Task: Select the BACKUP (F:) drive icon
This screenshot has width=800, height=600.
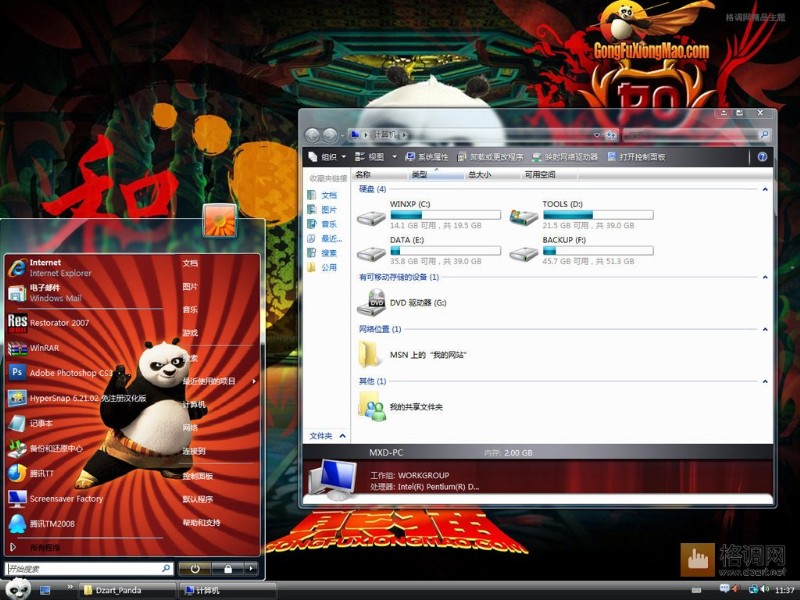Action: point(524,254)
